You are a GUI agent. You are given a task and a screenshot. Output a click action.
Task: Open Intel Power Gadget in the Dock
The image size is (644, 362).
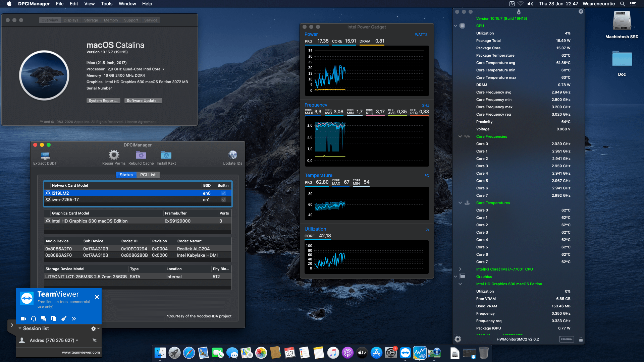(x=420, y=353)
